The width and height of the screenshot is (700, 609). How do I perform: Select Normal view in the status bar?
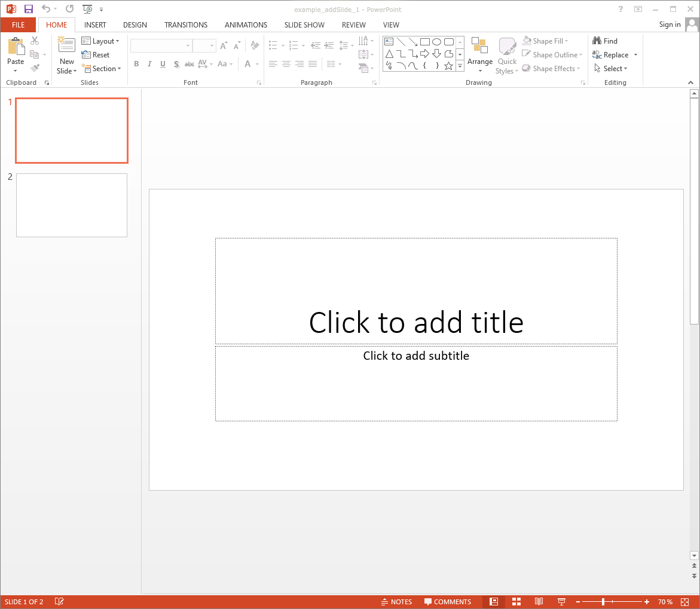pos(494,602)
